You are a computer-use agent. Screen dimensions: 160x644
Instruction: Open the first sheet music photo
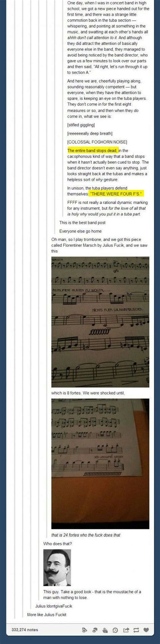tap(100, 322)
